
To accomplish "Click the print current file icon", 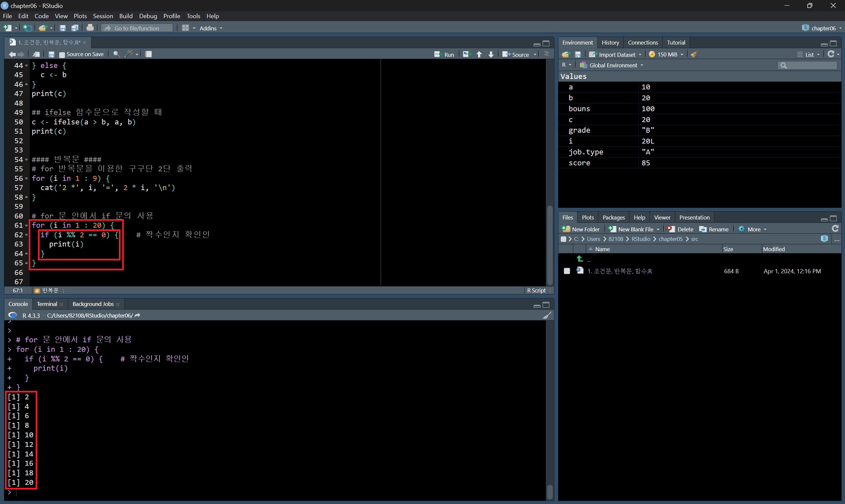I will click(x=90, y=28).
